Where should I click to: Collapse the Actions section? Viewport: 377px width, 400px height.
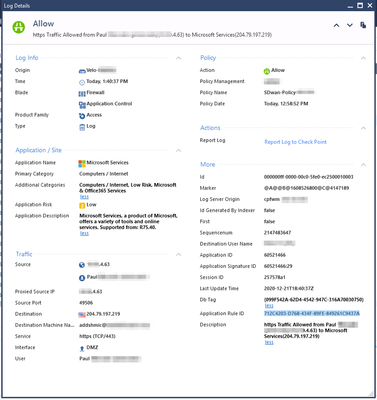tap(363, 128)
